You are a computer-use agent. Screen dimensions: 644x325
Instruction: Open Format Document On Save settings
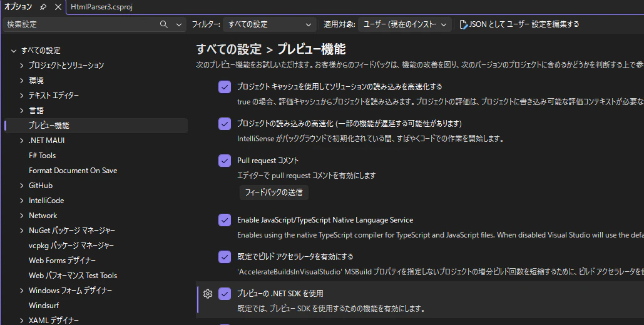[73, 170]
